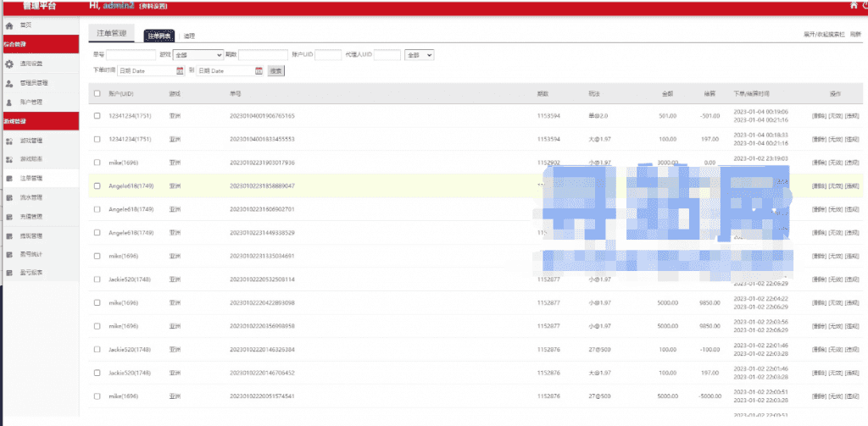Click the 通用设置 gear icon
868x426 pixels.
[8, 64]
